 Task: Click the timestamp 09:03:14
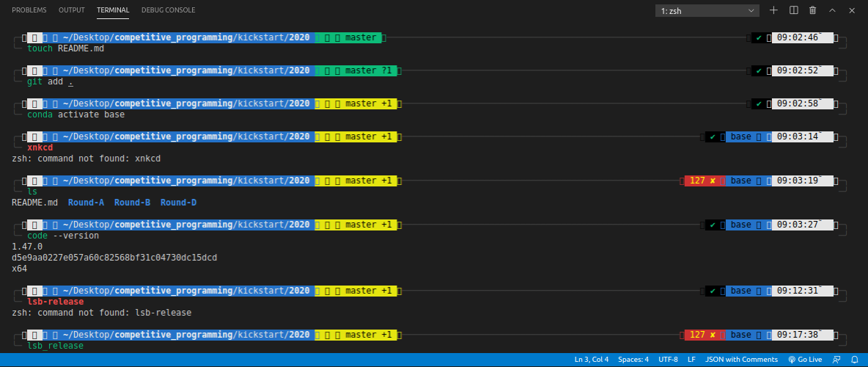point(798,137)
